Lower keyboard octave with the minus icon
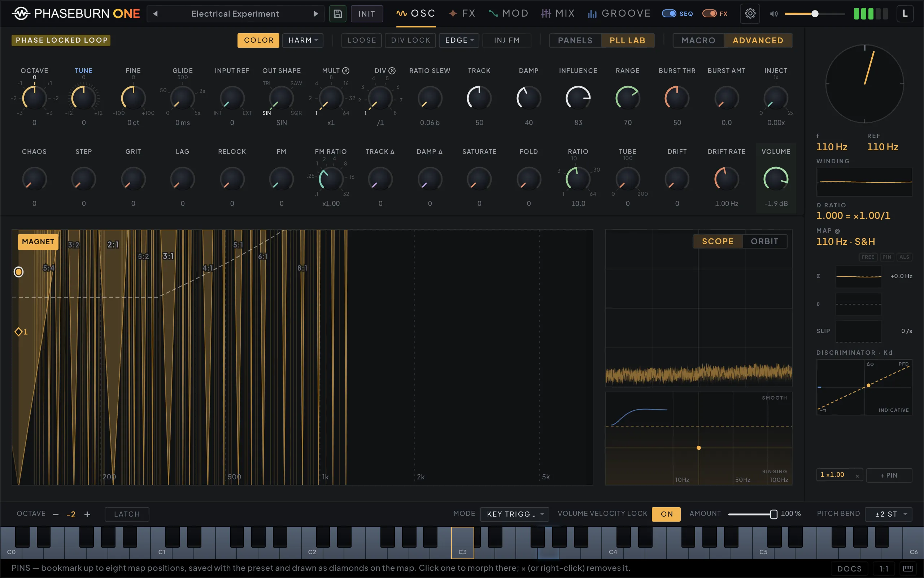This screenshot has height=578, width=924. click(56, 514)
